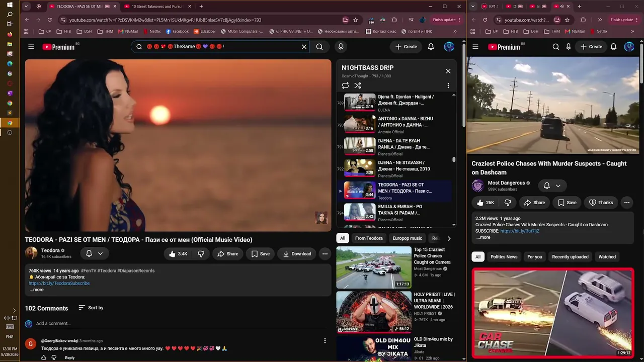Like the police chases video with 26K likes
The height and width of the screenshot is (362, 644).
(486, 203)
